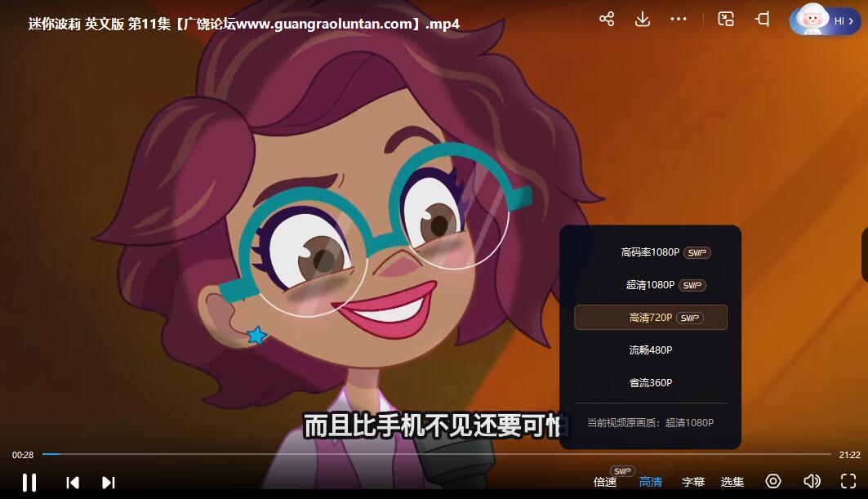Go to the previous episode

coord(73,483)
